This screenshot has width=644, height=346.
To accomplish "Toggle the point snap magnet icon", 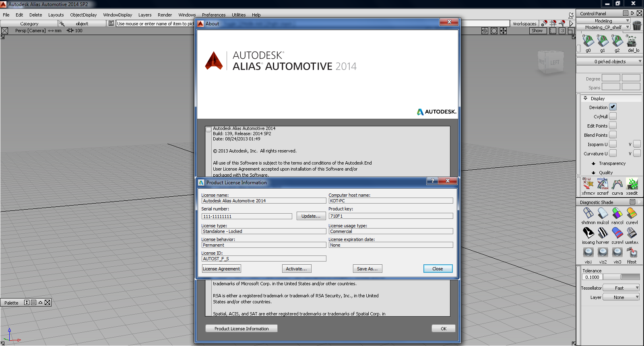I will 544,23.
